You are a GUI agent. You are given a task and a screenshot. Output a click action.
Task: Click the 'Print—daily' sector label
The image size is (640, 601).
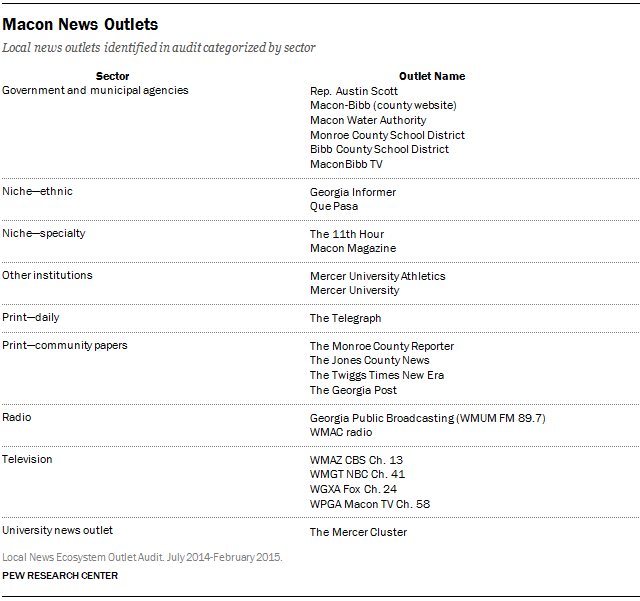31,317
